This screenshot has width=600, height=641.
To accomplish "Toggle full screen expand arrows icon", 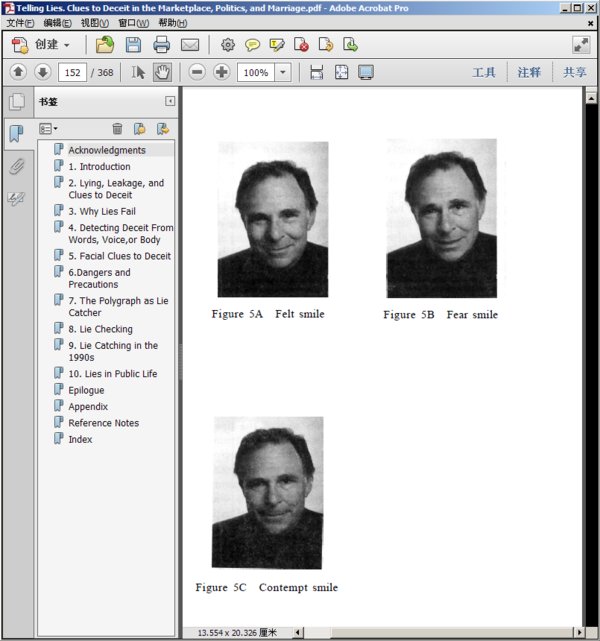I will coord(581,45).
